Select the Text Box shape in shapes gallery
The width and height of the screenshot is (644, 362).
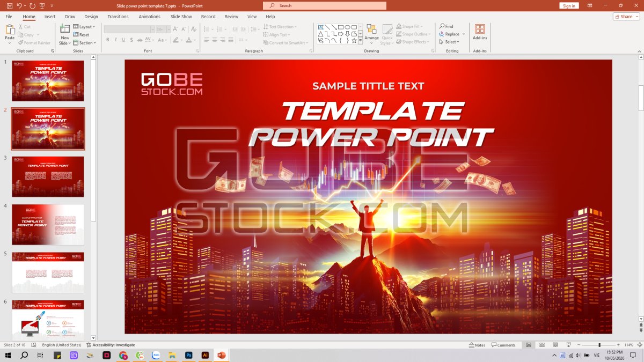click(320, 27)
